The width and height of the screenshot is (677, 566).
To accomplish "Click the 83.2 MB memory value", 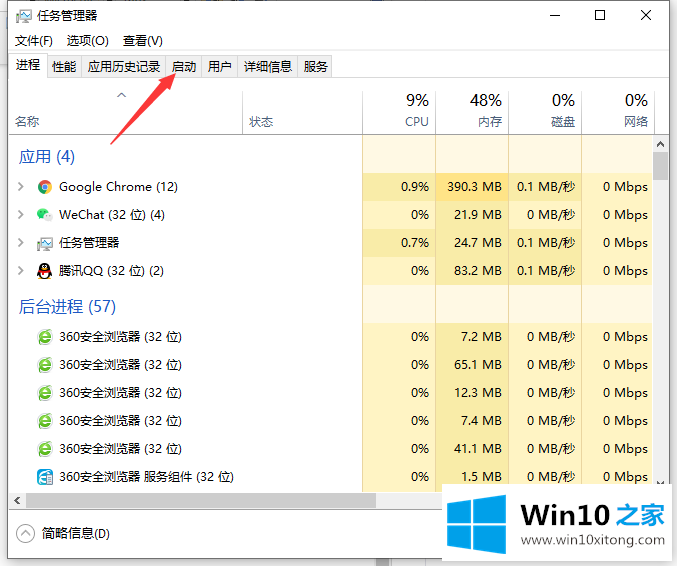I will (478, 271).
